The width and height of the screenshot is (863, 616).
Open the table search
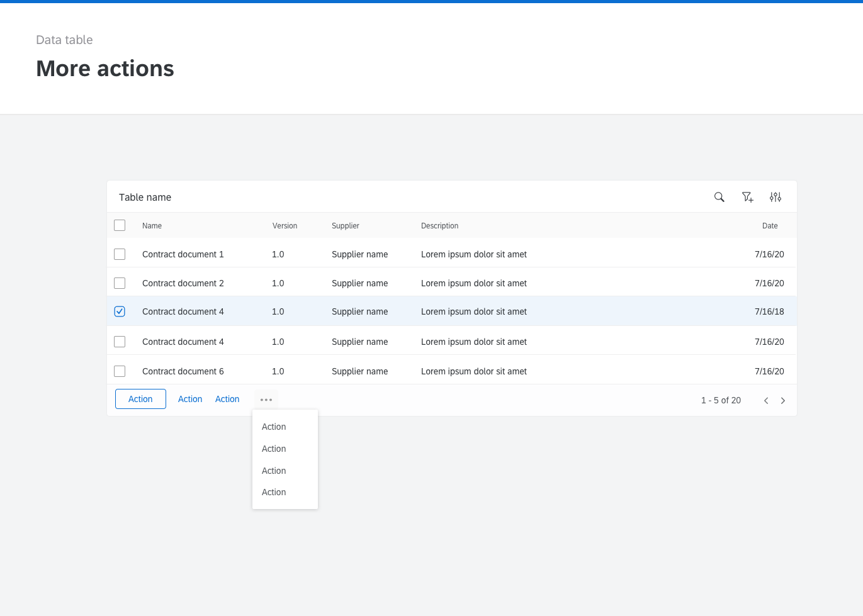click(x=719, y=197)
